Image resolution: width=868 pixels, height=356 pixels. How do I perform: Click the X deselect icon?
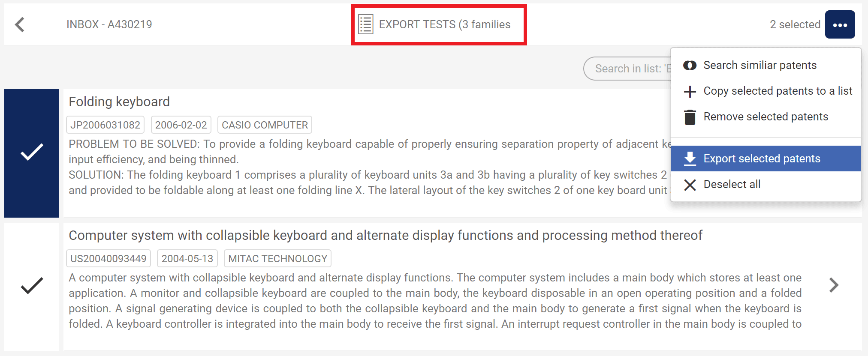690,185
